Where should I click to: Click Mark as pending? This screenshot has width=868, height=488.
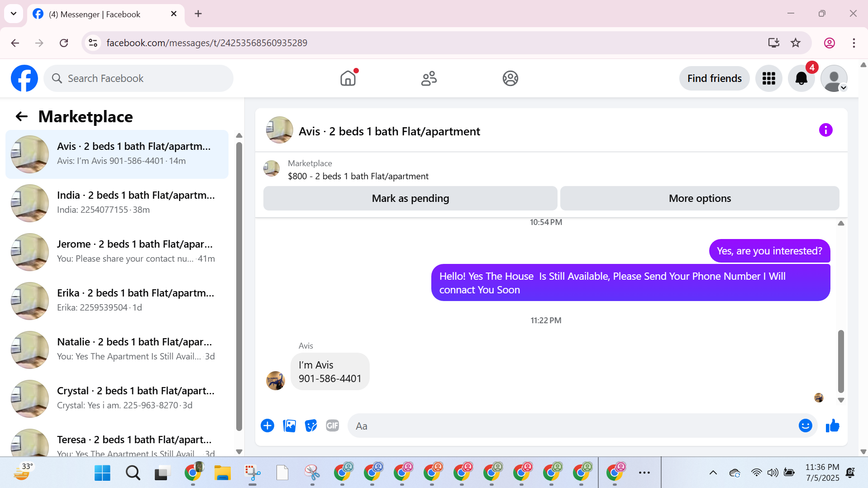[x=410, y=198]
